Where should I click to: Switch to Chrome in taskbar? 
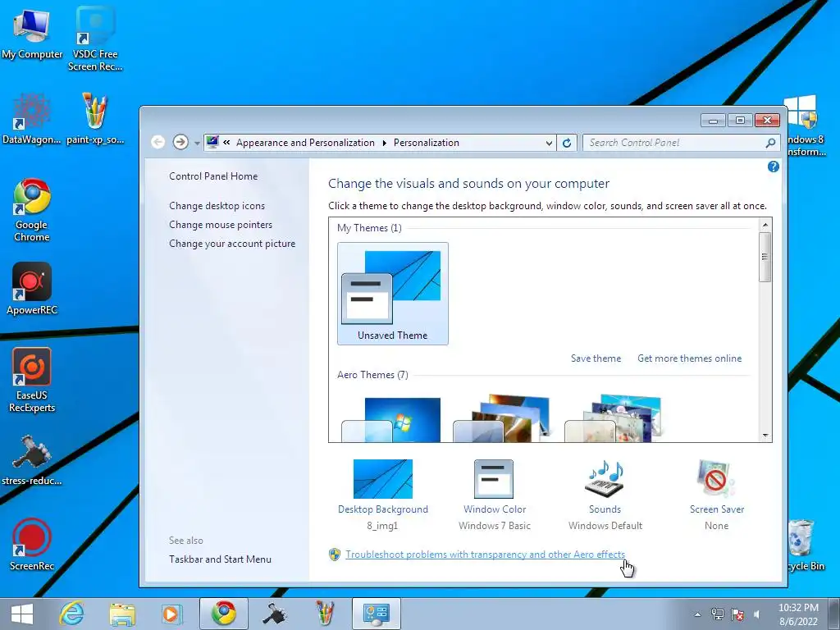coord(223,614)
